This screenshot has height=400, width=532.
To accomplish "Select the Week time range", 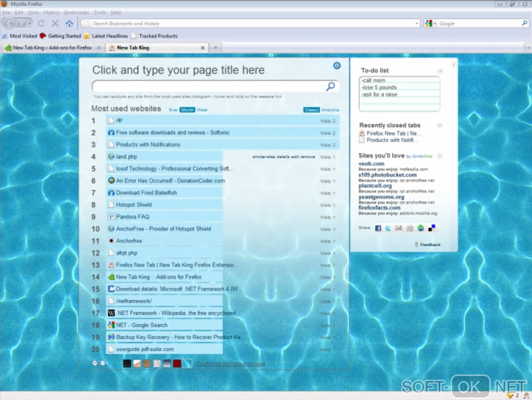I will click(202, 110).
